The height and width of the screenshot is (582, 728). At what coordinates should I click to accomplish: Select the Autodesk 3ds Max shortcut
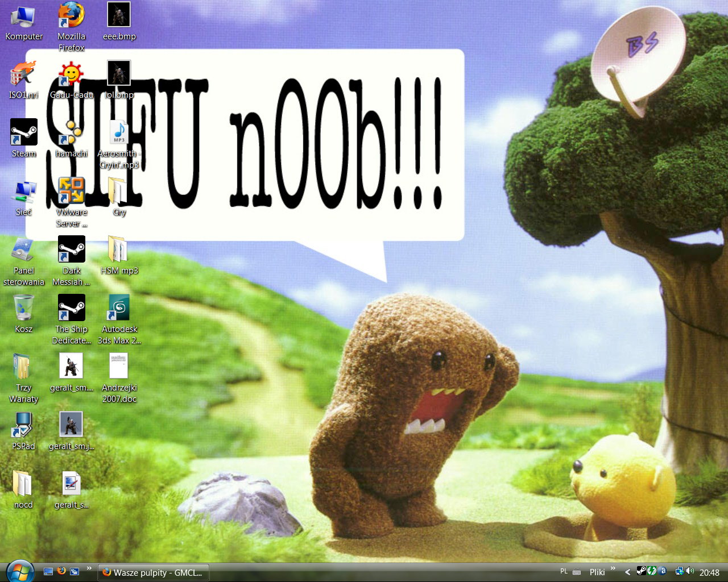click(x=119, y=308)
